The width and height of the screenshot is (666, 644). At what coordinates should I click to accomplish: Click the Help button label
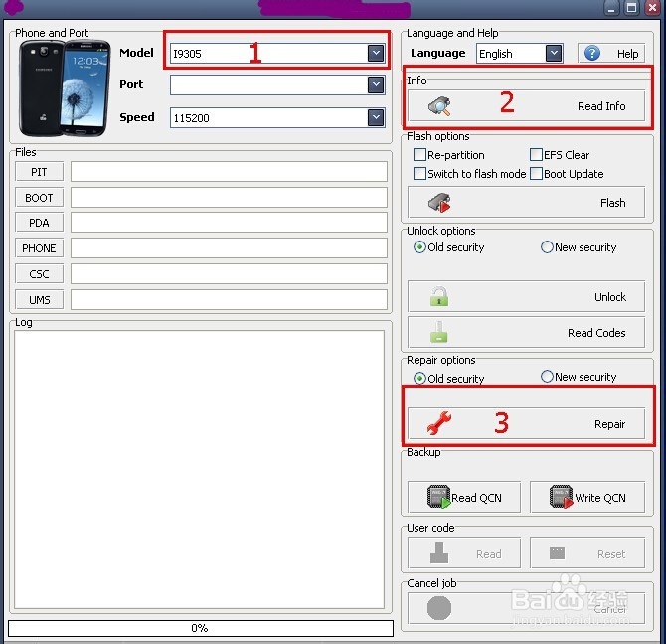click(x=628, y=54)
